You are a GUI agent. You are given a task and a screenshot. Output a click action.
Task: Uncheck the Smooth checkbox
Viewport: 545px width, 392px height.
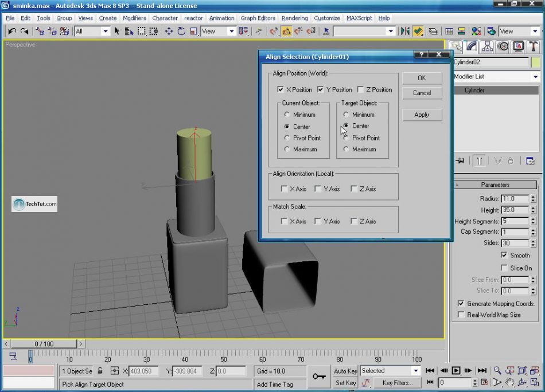point(504,255)
